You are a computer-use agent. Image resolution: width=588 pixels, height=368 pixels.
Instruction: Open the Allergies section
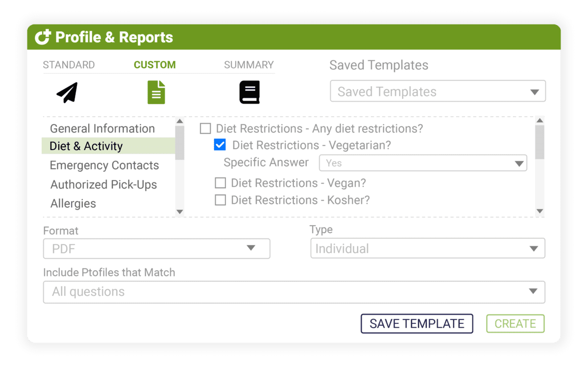coord(73,203)
